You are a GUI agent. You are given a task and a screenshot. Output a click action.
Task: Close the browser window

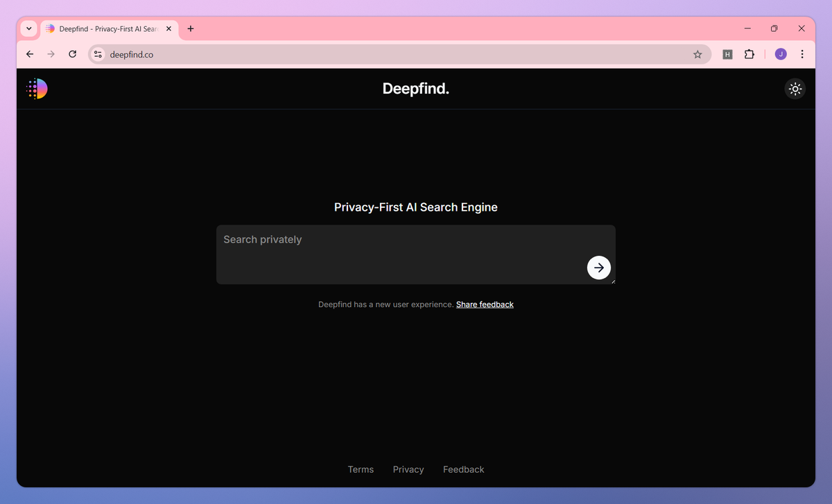point(801,28)
